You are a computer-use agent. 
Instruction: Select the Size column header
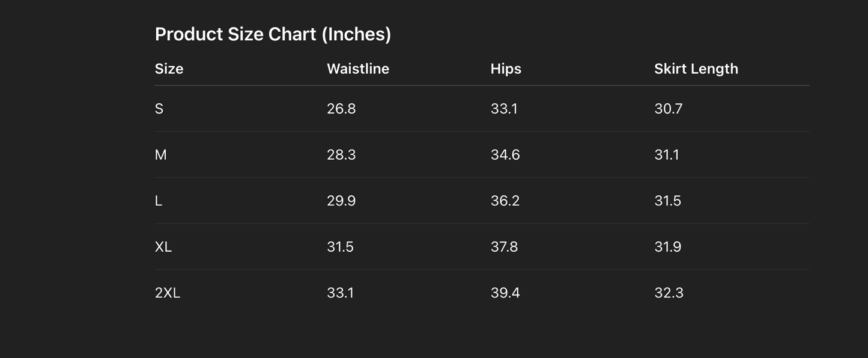[169, 68]
